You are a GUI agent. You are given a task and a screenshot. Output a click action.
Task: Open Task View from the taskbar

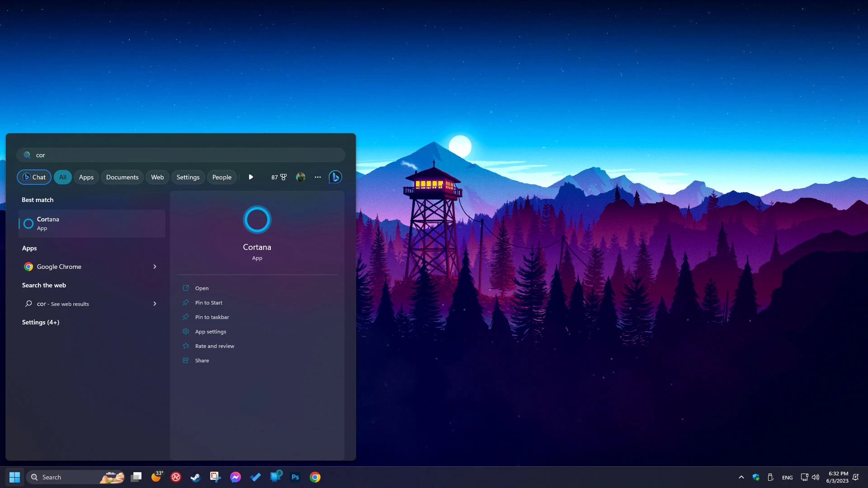point(136,477)
